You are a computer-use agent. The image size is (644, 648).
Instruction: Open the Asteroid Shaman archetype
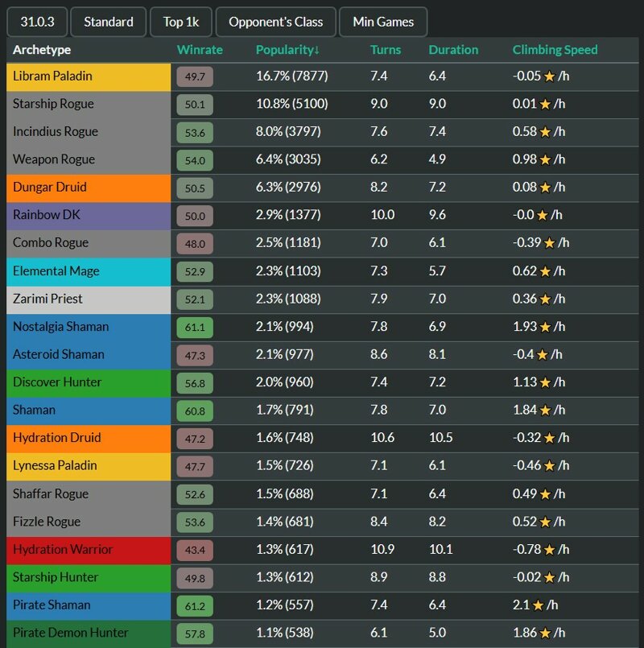tap(89, 355)
